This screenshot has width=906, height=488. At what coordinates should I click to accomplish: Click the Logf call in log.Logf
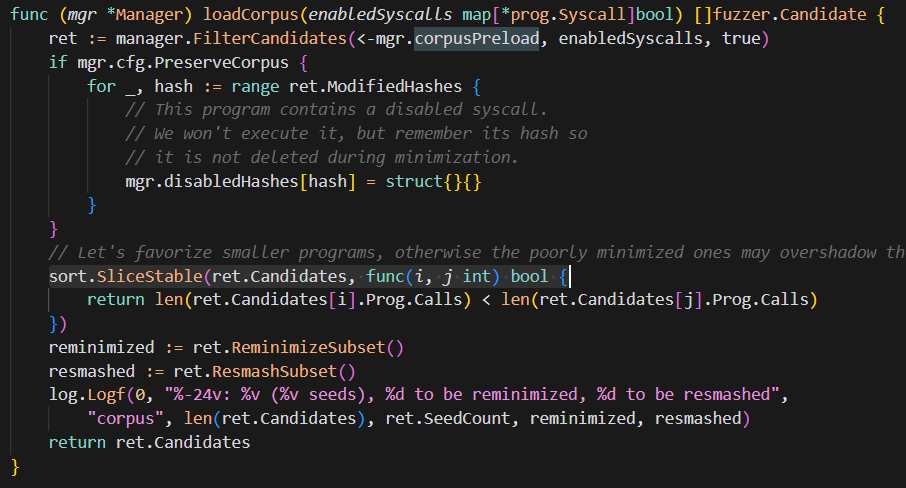[x=106, y=394]
